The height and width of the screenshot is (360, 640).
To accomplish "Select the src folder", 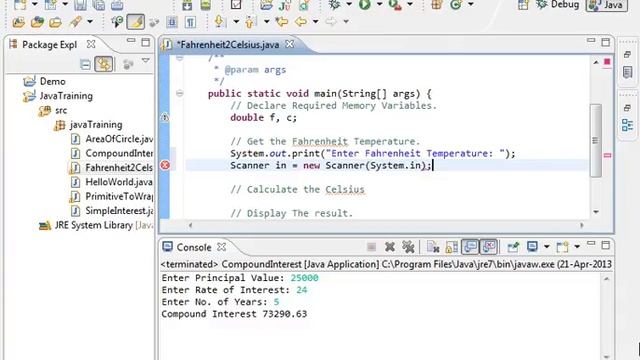I will pos(53,110).
